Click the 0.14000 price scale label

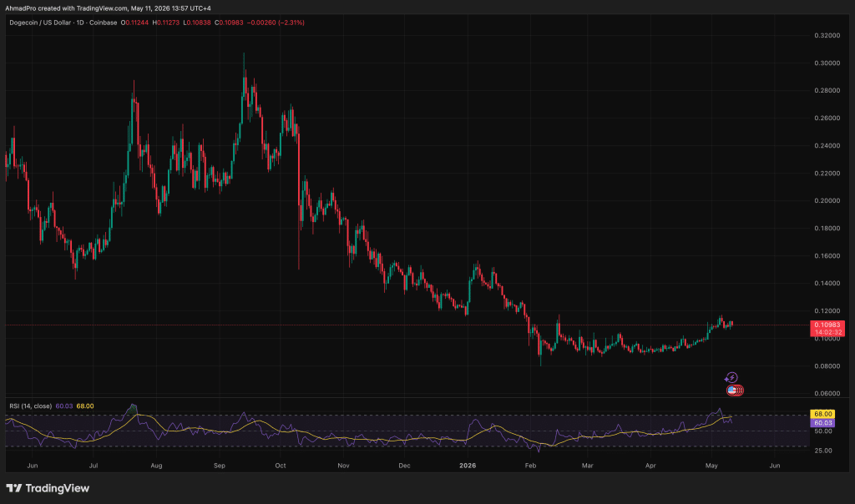[827, 284]
